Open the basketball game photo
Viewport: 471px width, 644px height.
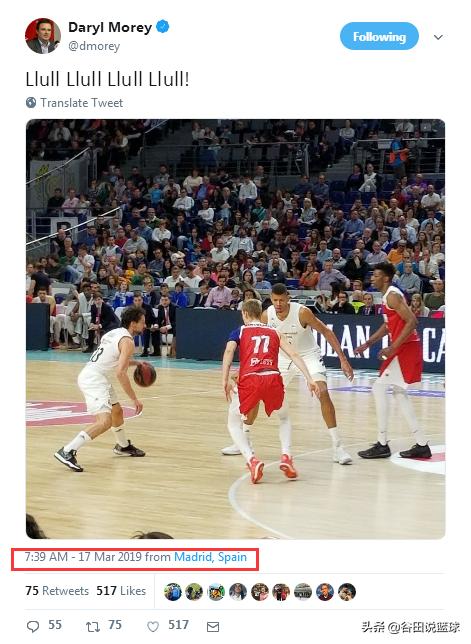point(235,329)
